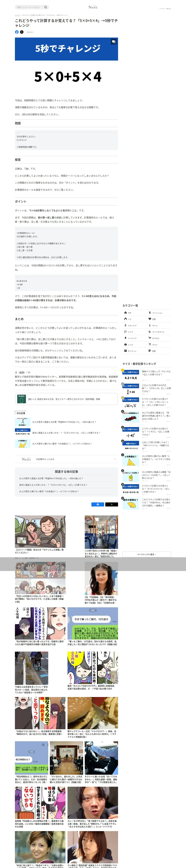Open the 【脳トレ】角度を求める方法 feature link
This screenshot has height=868, width=186.
tap(66, 399)
